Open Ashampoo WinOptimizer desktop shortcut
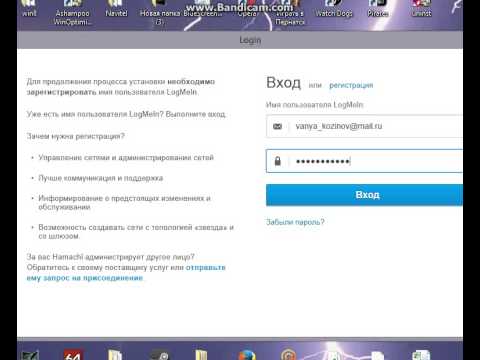 pos(72,13)
